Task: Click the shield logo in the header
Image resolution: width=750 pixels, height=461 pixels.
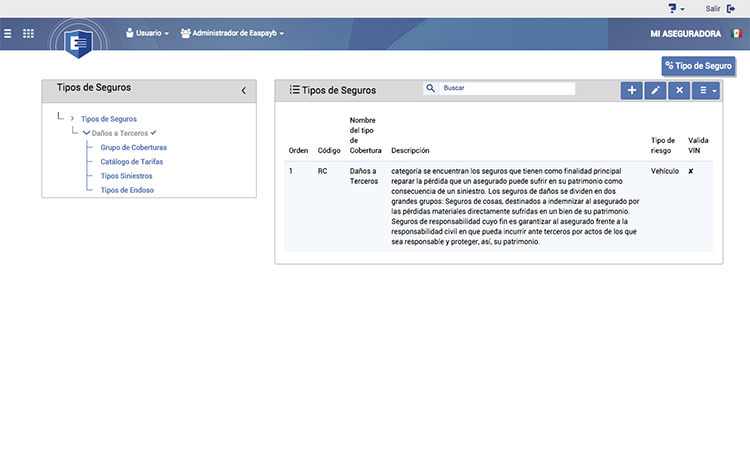Action: pyautogui.click(x=78, y=43)
